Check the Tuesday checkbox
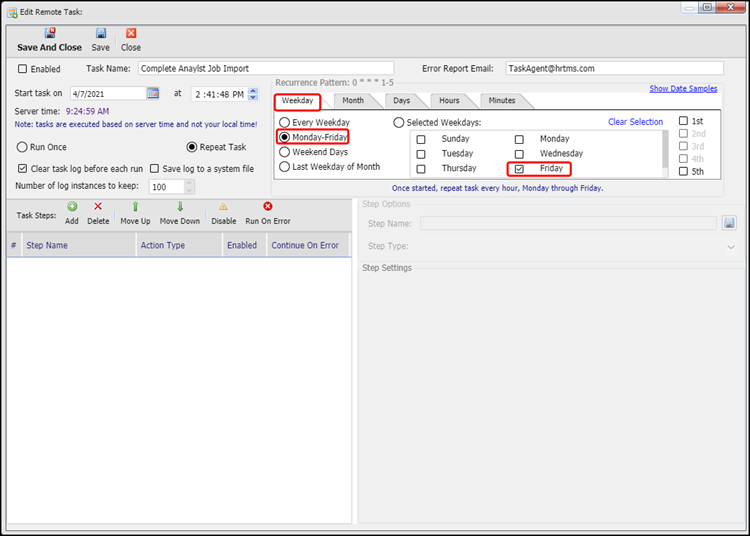The width and height of the screenshot is (750, 536). point(421,154)
